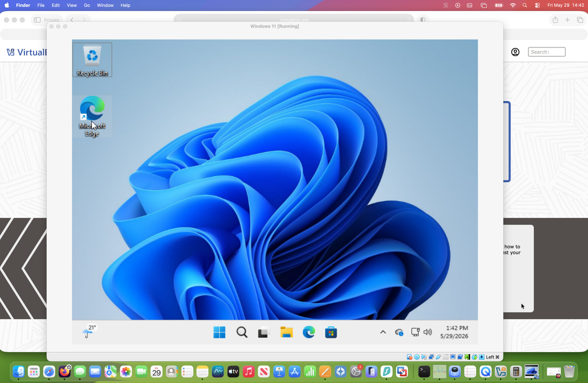588x383 pixels.
Task: Launch Microsoft Edge from the Windows taskbar
Action: [x=309, y=332]
